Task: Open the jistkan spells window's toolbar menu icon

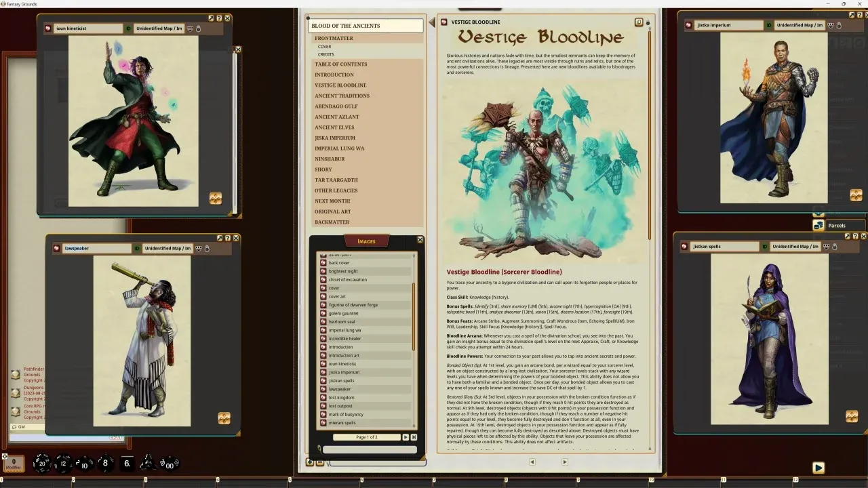Action: [827, 247]
